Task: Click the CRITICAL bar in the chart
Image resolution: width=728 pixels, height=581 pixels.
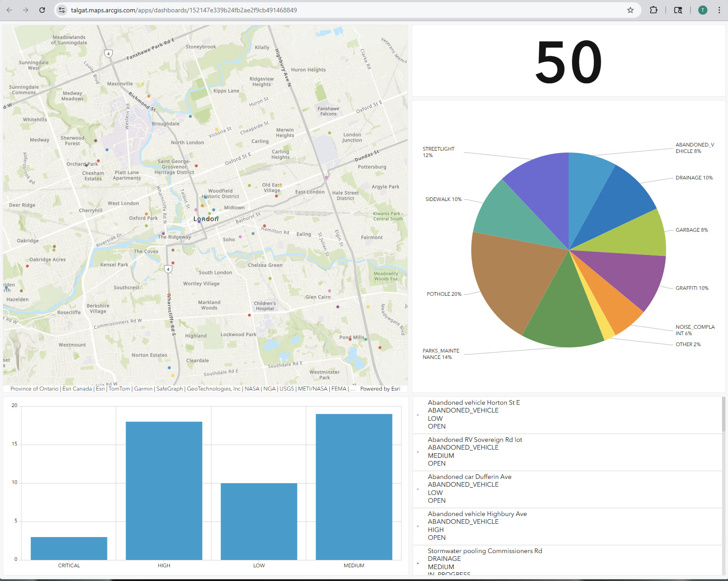Action: click(69, 548)
